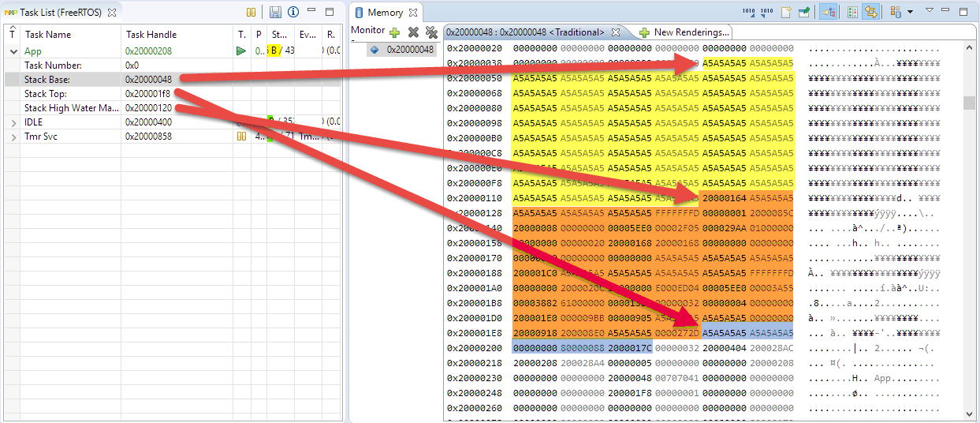Image resolution: width=980 pixels, height=423 pixels.
Task: Select the Stack Top row
Action: coord(172,94)
